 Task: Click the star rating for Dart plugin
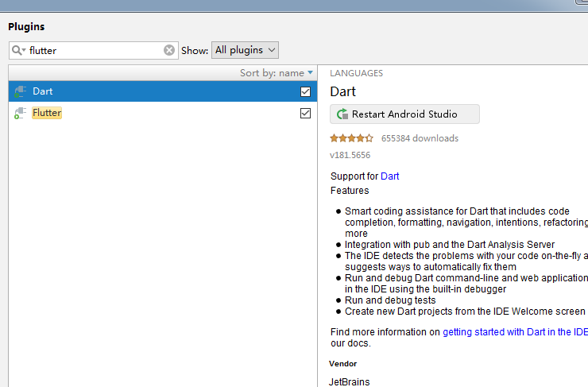click(351, 138)
